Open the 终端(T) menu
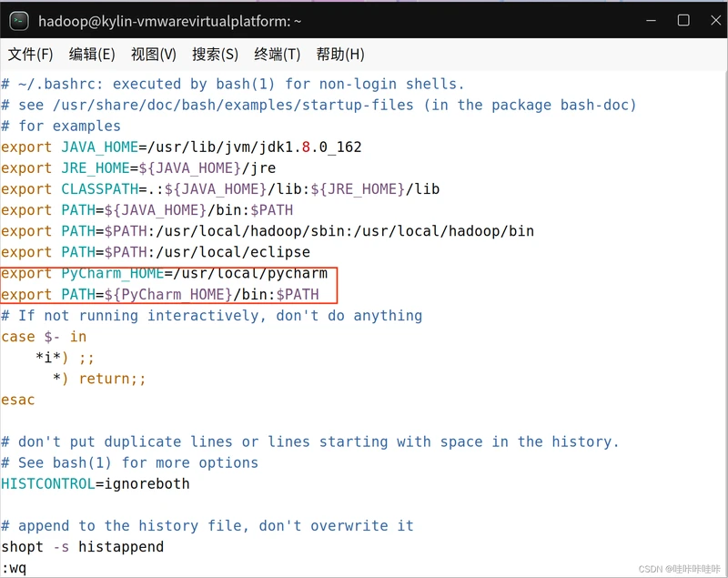The image size is (728, 578). point(277,54)
